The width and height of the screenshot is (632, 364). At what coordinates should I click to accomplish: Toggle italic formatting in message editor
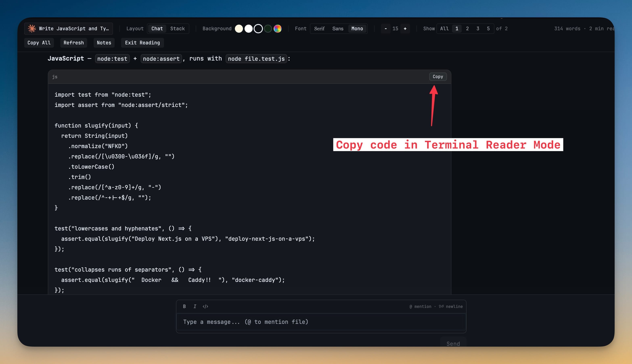tap(195, 306)
